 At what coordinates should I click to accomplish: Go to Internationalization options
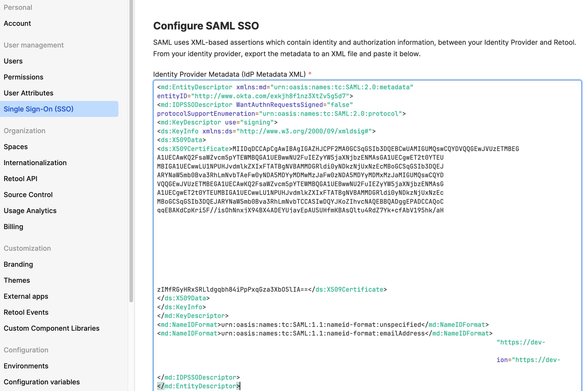[35, 162]
